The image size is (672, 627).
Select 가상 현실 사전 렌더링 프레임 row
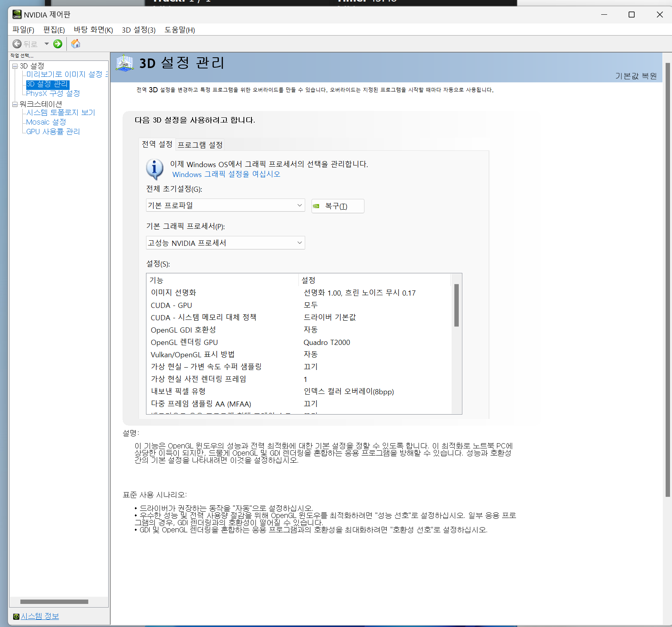[299, 379]
